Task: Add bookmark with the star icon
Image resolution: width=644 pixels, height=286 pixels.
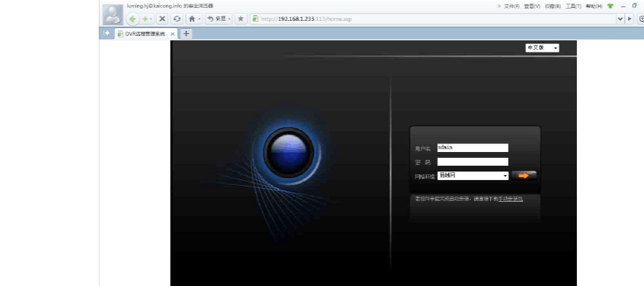Action: [241, 19]
